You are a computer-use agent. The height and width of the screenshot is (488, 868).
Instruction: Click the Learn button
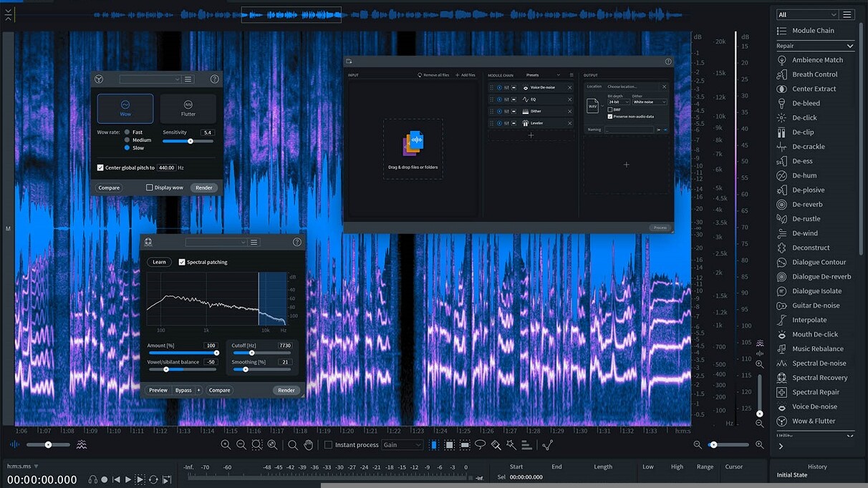[159, 262]
